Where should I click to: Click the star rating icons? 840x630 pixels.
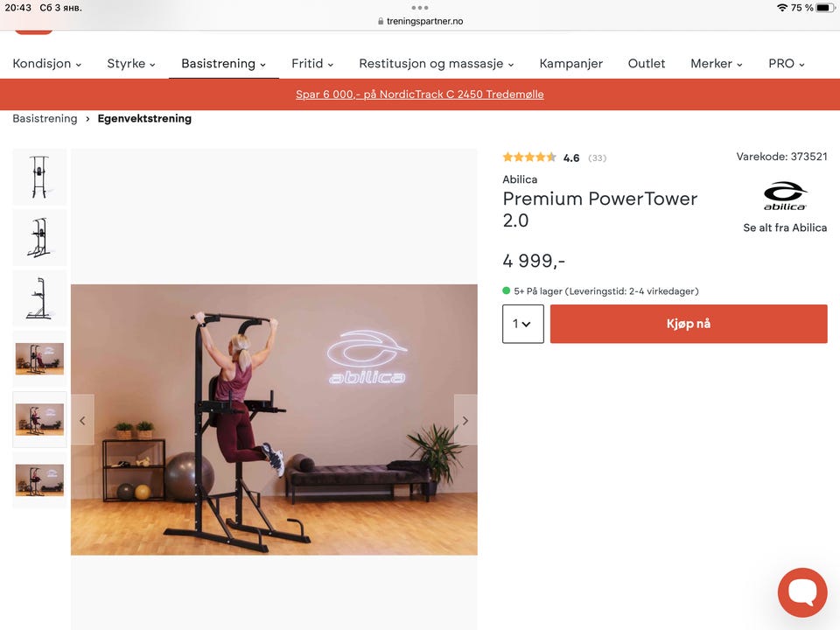coord(529,157)
